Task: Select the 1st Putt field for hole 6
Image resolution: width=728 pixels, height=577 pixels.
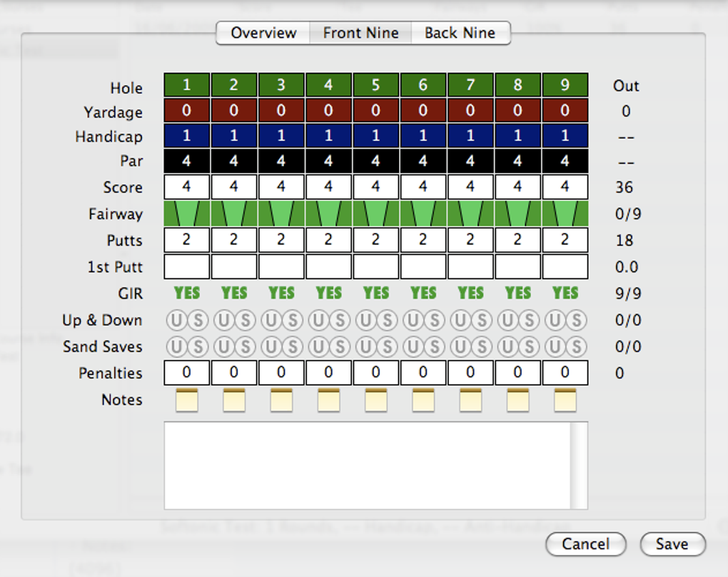Action: (x=424, y=266)
